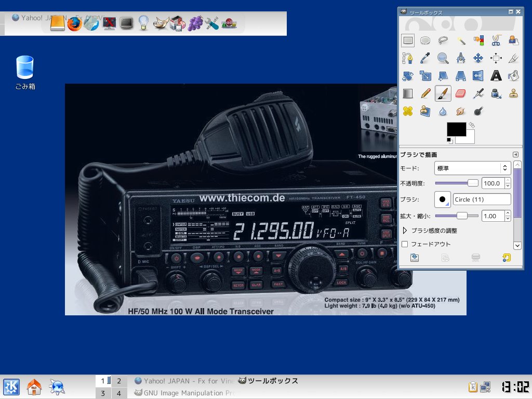This screenshot has height=399, width=532.
Task: Open the Circle (11) brush selector
Action: click(x=482, y=199)
